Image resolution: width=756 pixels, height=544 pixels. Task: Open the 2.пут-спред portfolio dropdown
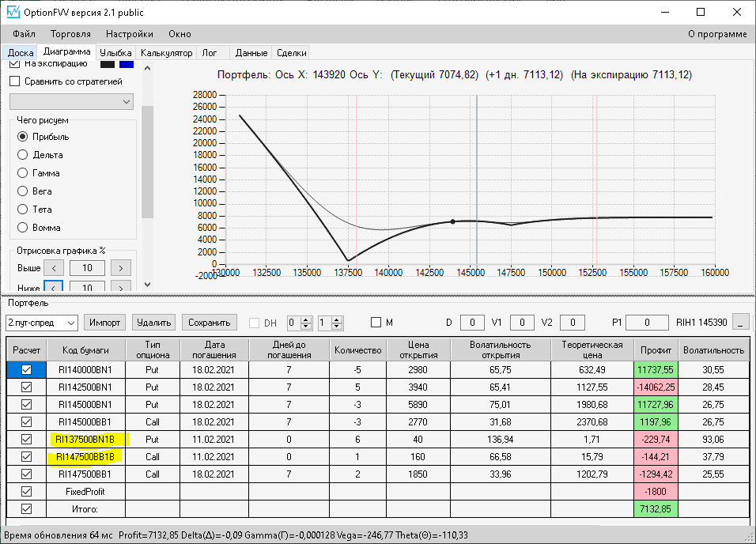click(x=41, y=323)
